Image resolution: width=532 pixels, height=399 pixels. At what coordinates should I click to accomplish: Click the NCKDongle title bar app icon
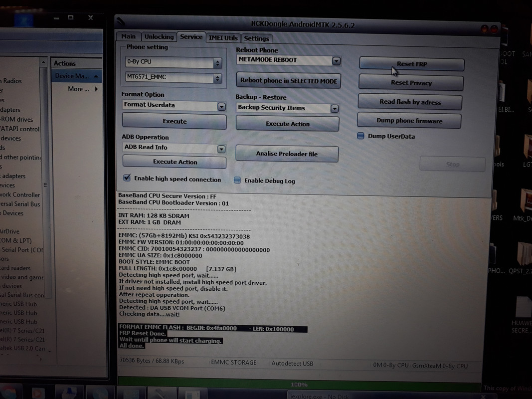[x=121, y=22]
